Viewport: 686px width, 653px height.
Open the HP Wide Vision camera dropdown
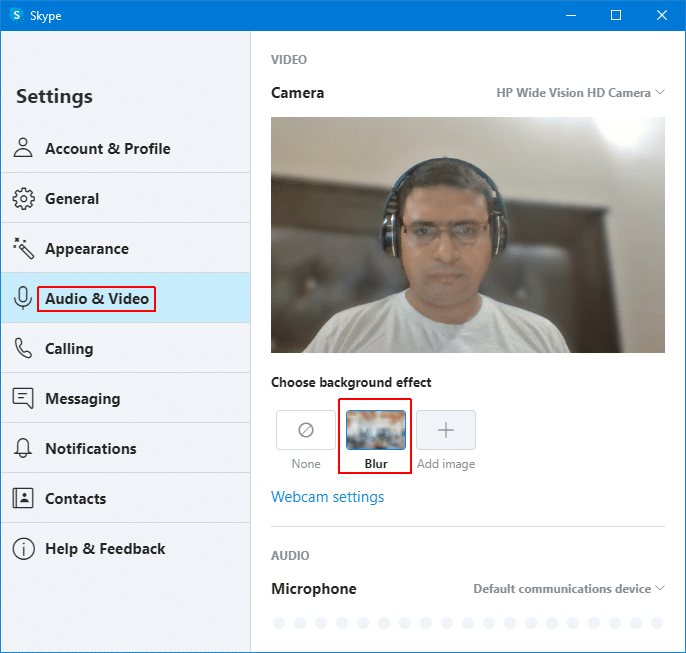coord(580,93)
